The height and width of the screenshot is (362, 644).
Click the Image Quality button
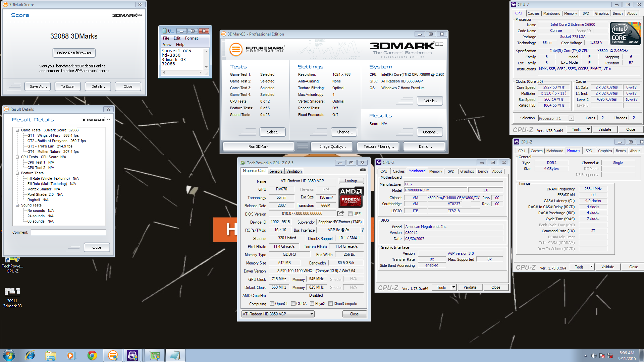point(332,146)
